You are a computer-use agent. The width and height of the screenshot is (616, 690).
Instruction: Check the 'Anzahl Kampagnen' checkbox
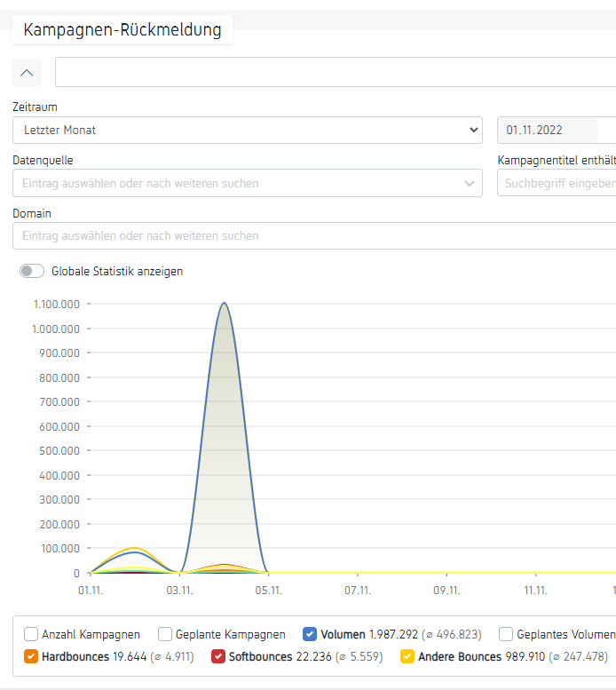[x=31, y=634]
